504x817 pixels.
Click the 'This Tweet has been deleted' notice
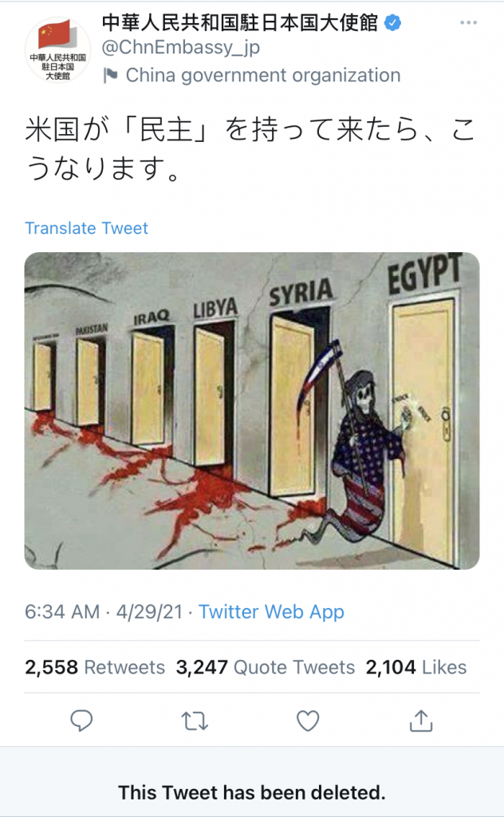252,792
